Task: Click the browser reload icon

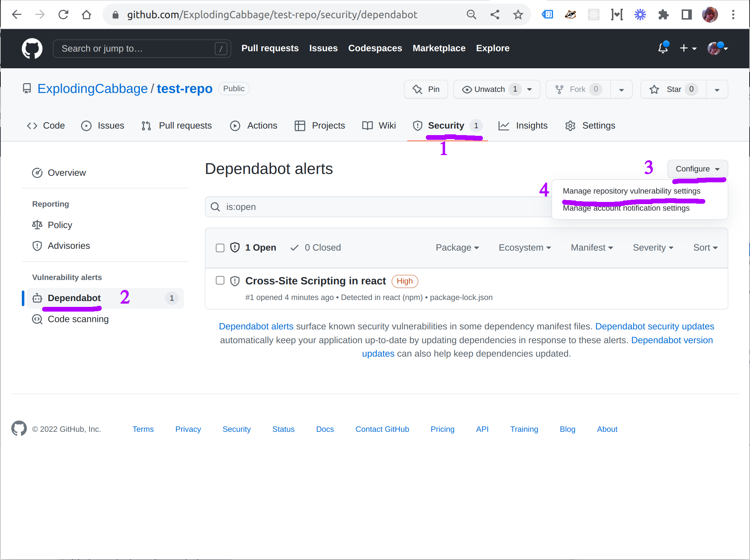Action: pyautogui.click(x=63, y=15)
